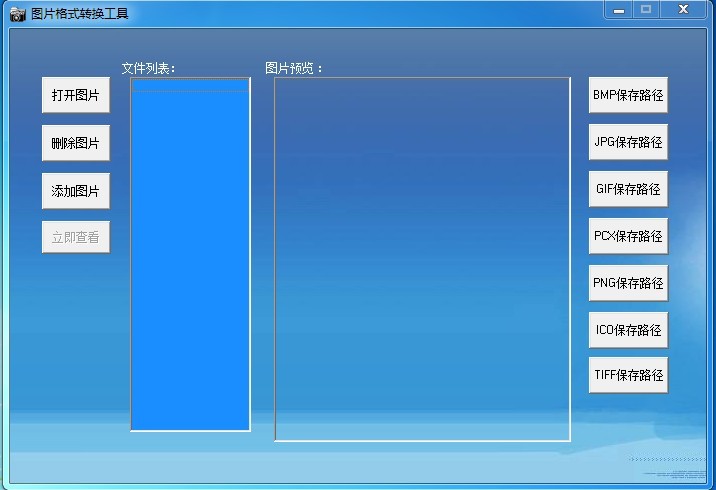The image size is (716, 490).
Task: Pick the TIFF保存路径 button
Action: pos(628,375)
